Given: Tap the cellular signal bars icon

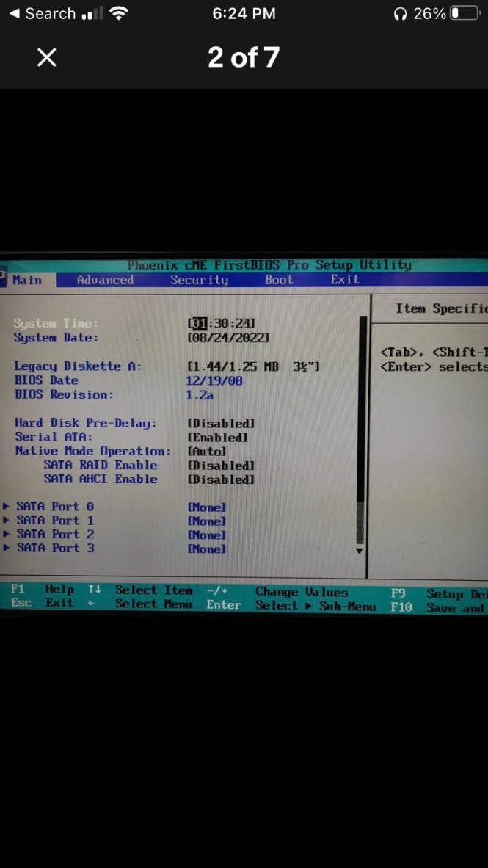Looking at the screenshot, I should [x=92, y=14].
